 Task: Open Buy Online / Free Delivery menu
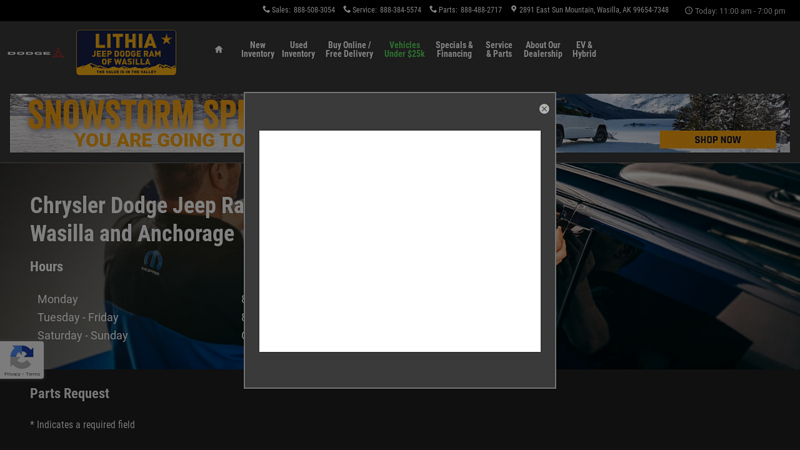(349, 49)
